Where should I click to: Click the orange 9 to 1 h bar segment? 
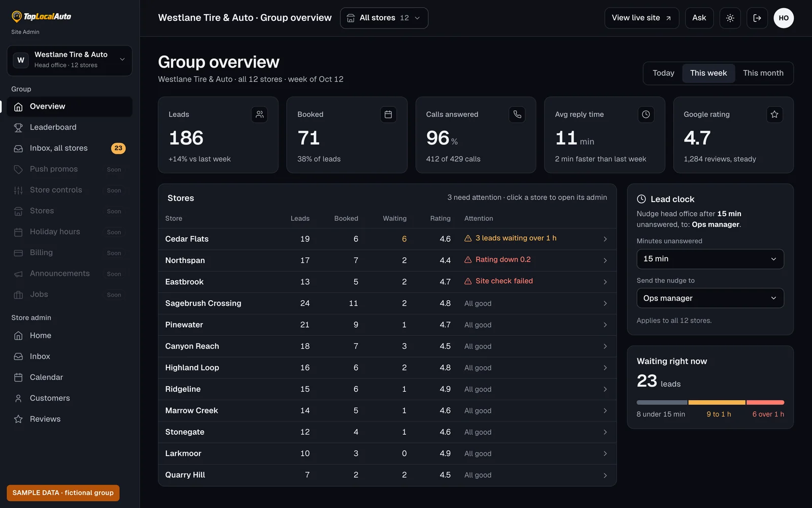click(x=717, y=402)
